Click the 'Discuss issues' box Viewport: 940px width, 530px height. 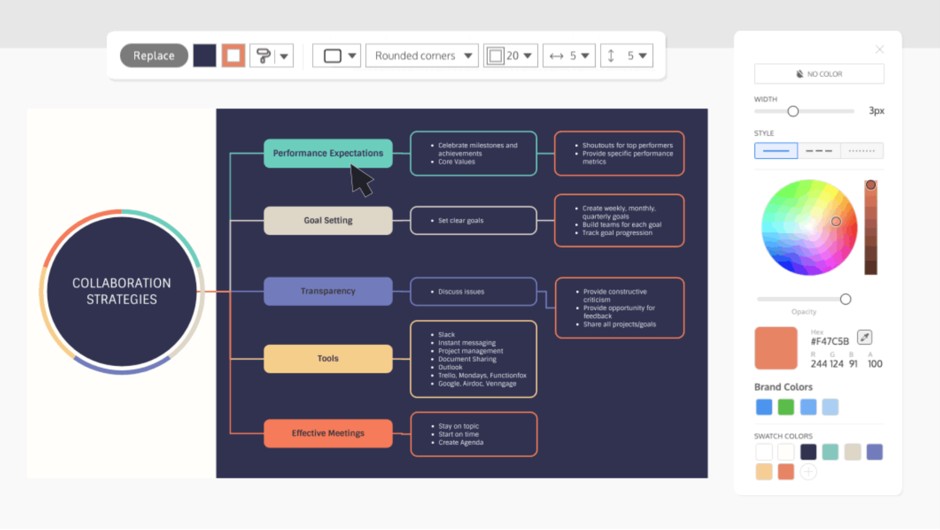tap(474, 291)
